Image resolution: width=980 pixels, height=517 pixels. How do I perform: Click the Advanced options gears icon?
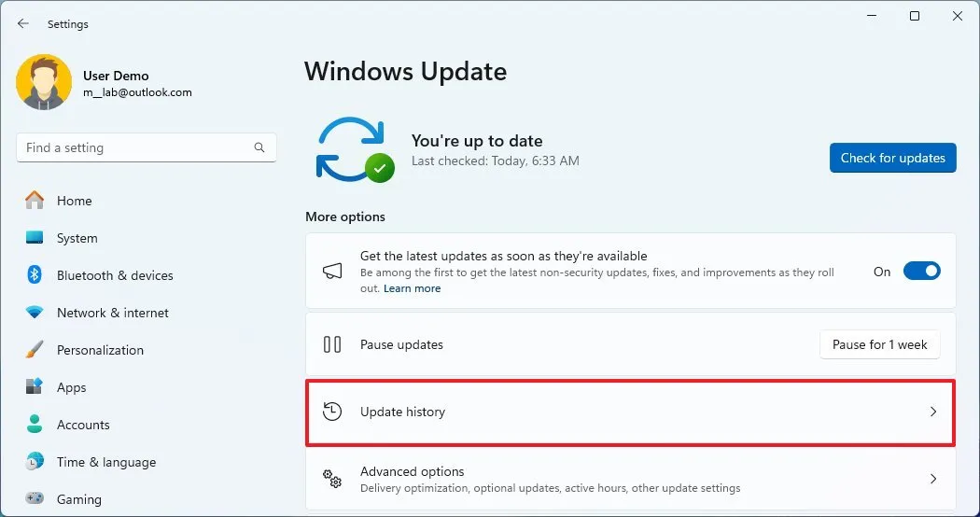[x=332, y=479]
